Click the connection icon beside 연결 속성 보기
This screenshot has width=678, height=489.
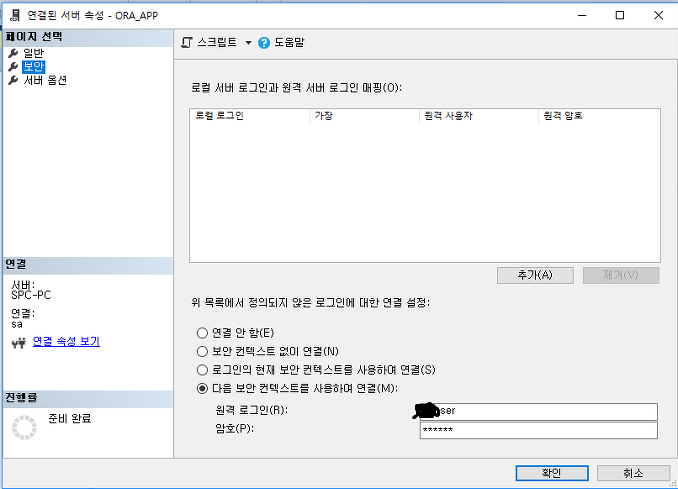pos(19,343)
